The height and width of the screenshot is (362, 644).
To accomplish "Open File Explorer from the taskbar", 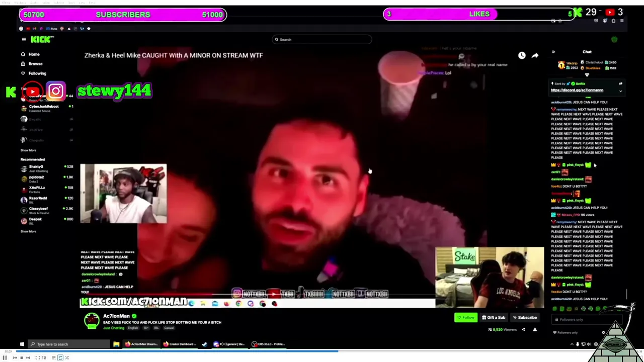I will pyautogui.click(x=116, y=344).
